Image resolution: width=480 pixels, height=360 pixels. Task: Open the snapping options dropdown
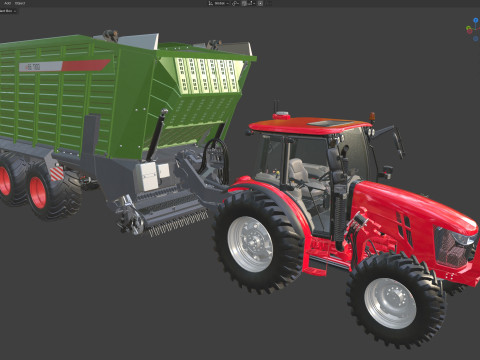tap(252, 3)
